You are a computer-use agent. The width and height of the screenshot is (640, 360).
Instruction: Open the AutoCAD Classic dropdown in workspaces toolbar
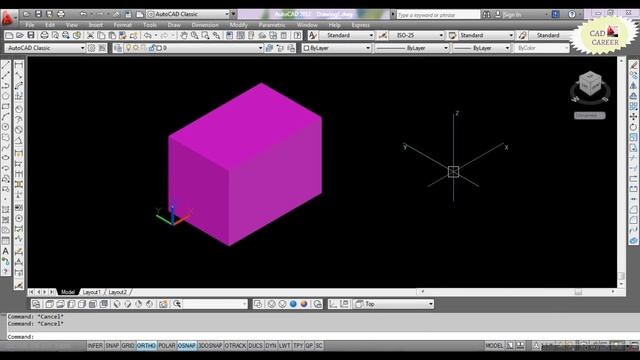tap(45, 48)
